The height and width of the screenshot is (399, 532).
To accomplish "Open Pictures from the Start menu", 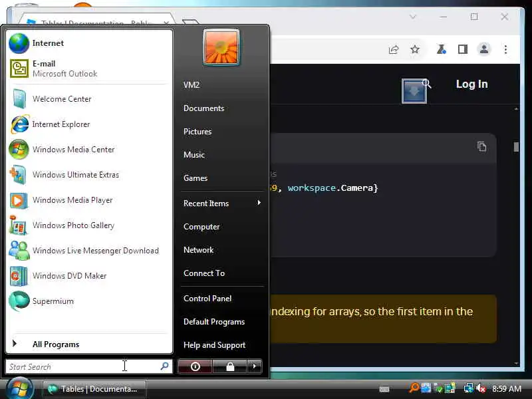I will coord(198,132).
